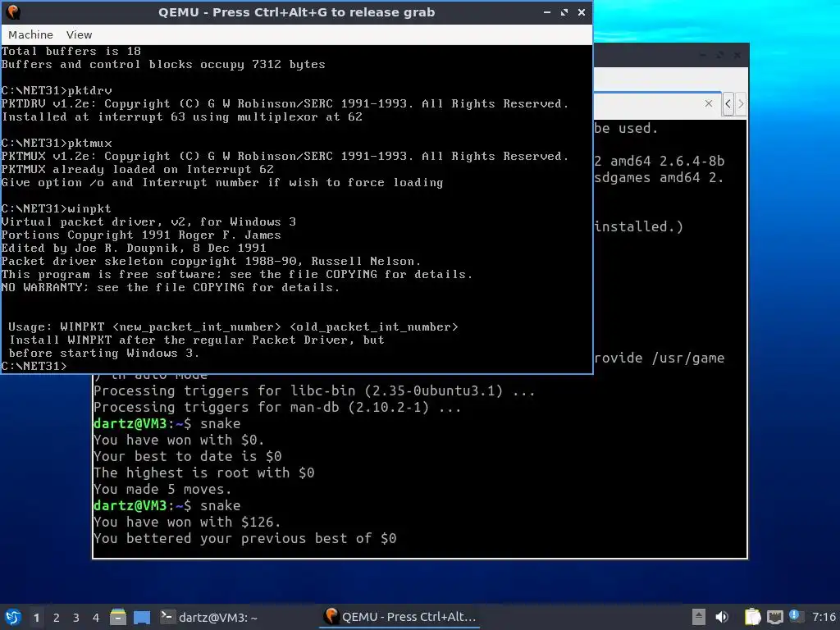The width and height of the screenshot is (840, 630).
Task: Click the QEMU icon in the title bar
Action: coord(13,11)
